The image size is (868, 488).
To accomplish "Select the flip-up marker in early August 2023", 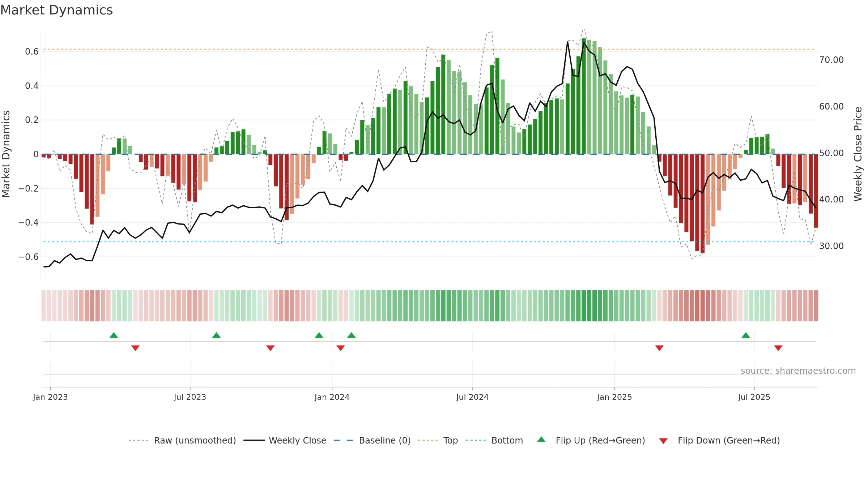I will (x=216, y=335).
